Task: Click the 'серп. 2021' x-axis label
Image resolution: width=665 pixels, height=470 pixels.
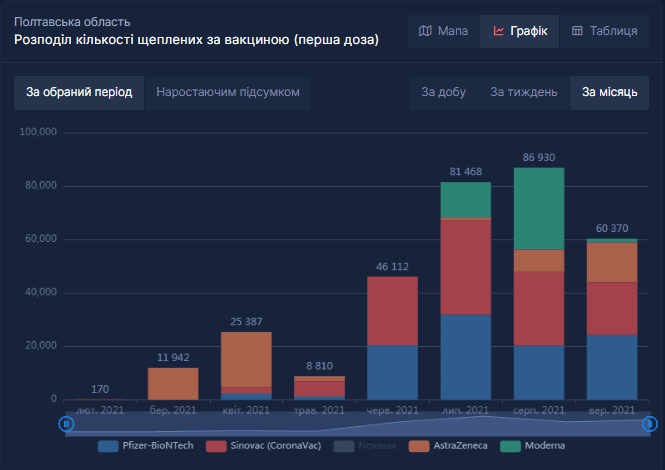Action: click(539, 410)
